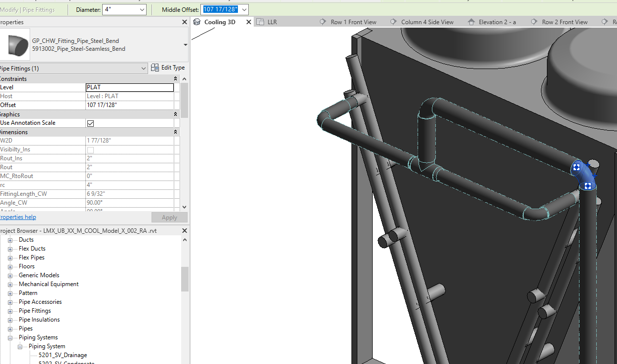The width and height of the screenshot is (617, 364).
Task: Click the Offset value 107 17/128"
Action: point(130,105)
